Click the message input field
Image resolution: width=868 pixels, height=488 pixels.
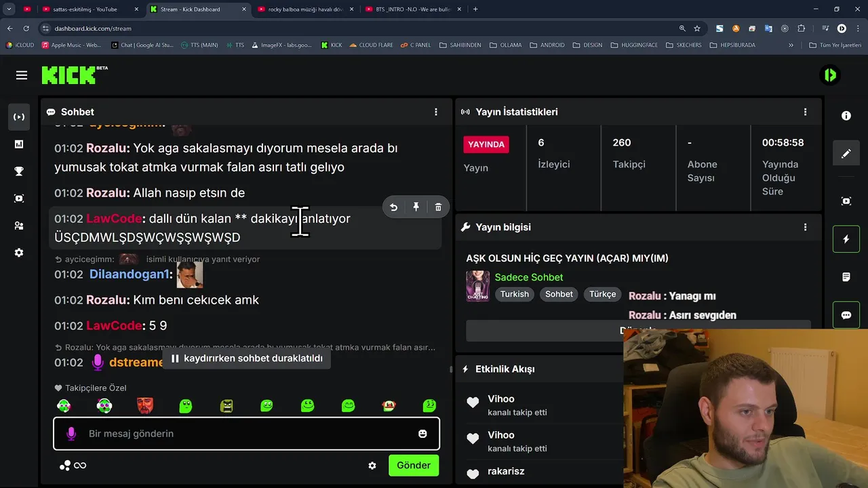tap(247, 434)
